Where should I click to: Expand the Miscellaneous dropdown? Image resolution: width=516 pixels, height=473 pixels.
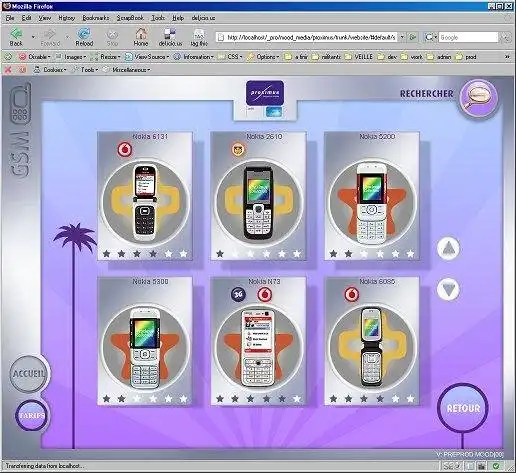click(x=127, y=70)
